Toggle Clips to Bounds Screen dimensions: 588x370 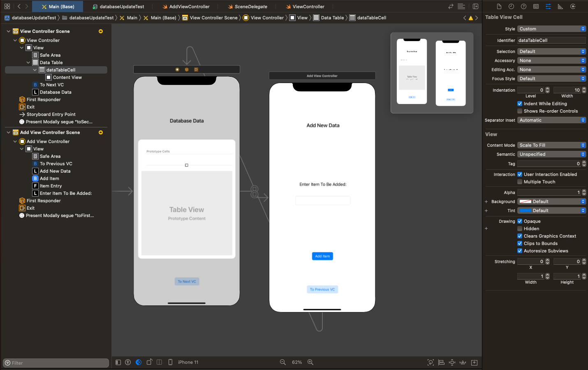(x=520, y=243)
